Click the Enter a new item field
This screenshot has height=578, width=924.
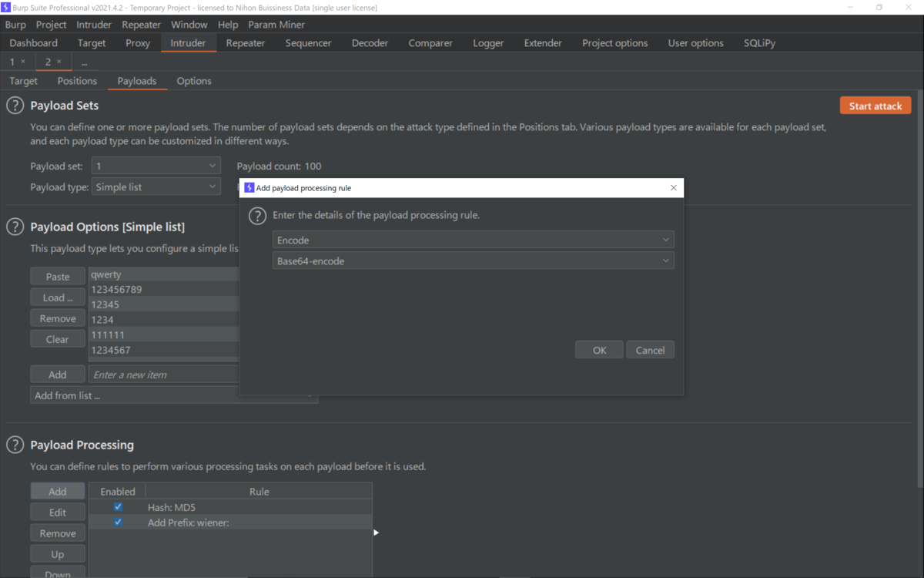click(x=164, y=375)
